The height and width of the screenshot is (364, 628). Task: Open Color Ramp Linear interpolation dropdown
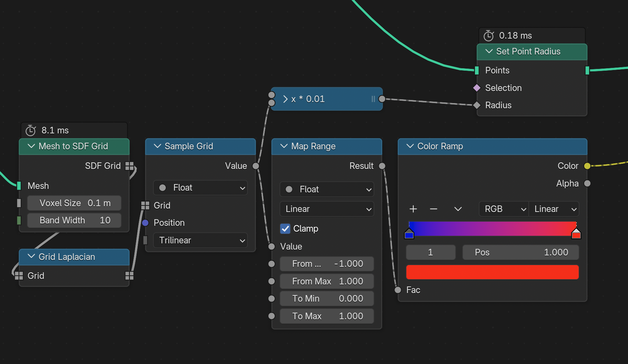(554, 209)
